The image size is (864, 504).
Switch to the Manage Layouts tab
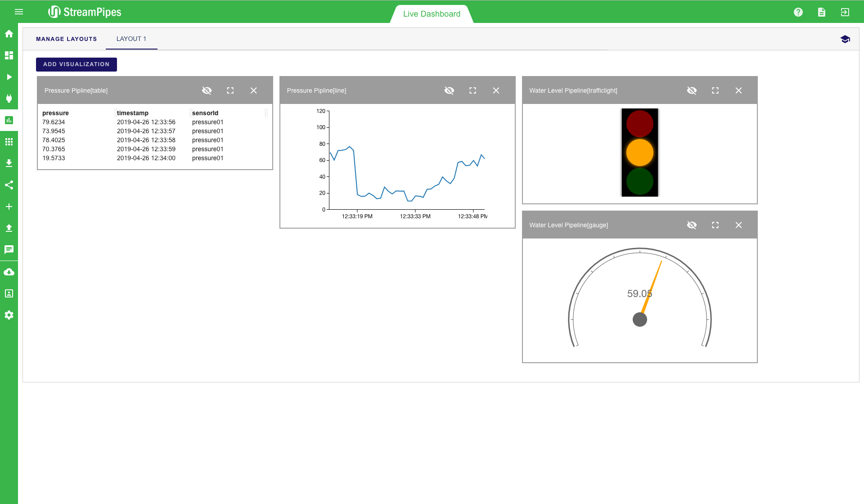(67, 39)
